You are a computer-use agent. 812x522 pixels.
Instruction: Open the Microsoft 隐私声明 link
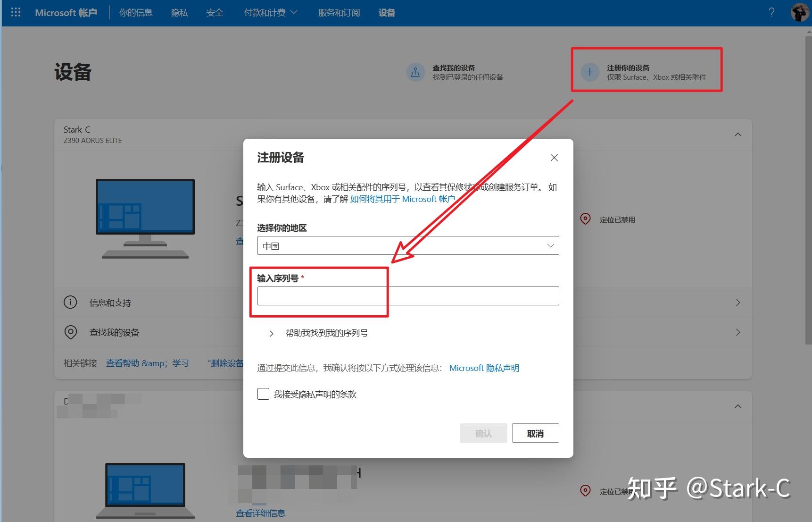coord(484,368)
